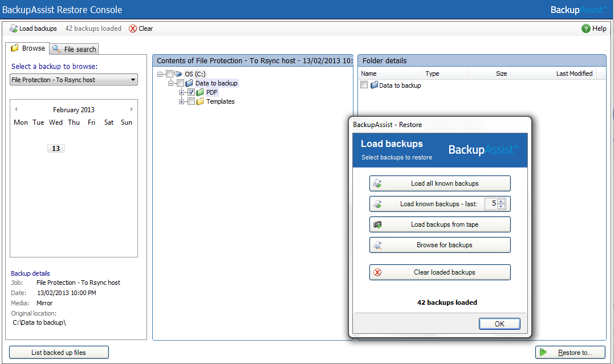Viewport: 614px width, 364px height.
Task: Decrease the last backups count spinner
Action: click(501, 206)
